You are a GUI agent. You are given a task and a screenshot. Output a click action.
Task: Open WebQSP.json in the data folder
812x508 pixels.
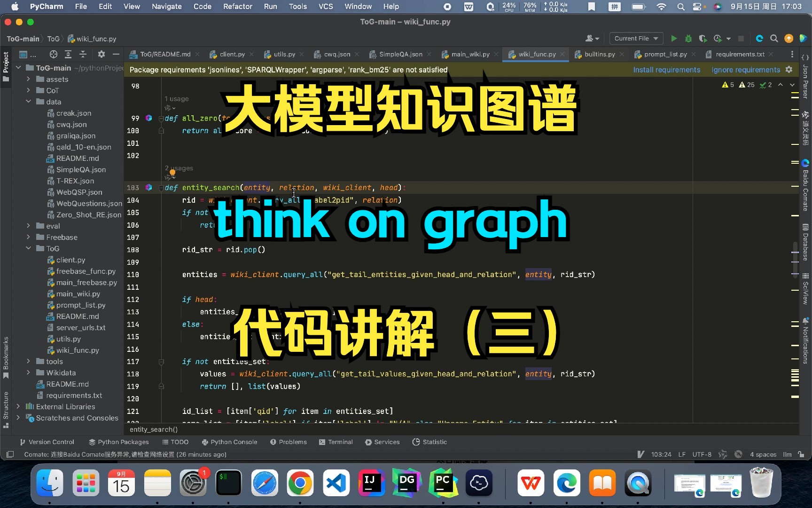coord(79,192)
